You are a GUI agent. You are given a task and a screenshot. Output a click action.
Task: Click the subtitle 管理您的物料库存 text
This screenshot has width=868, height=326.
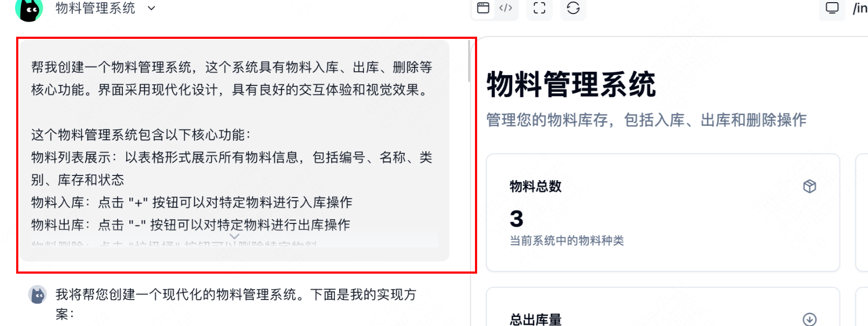[547, 120]
